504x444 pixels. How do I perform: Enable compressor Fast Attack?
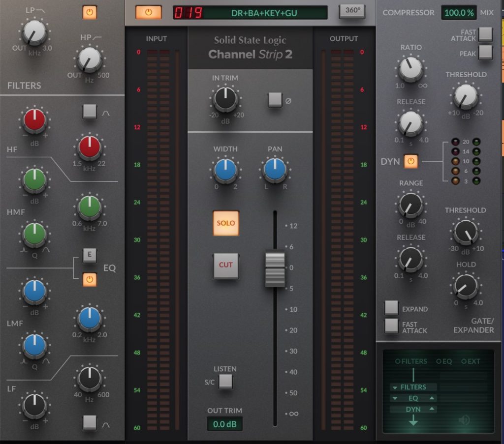click(485, 34)
